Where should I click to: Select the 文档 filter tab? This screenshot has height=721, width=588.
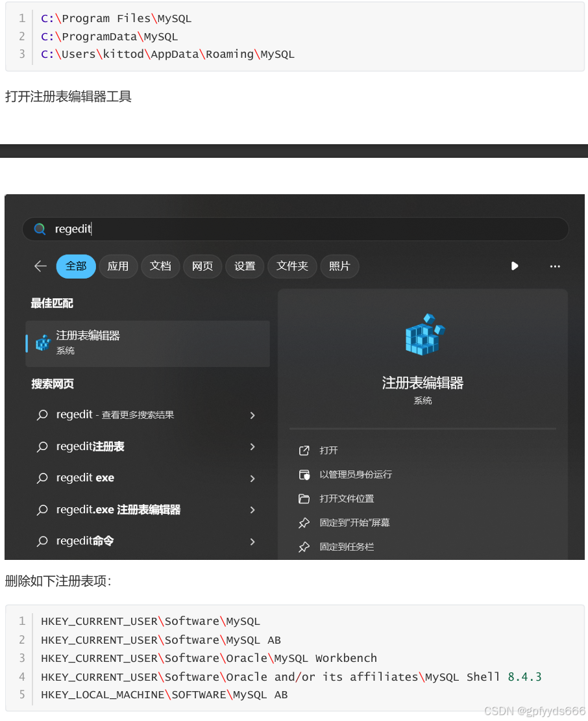[160, 266]
